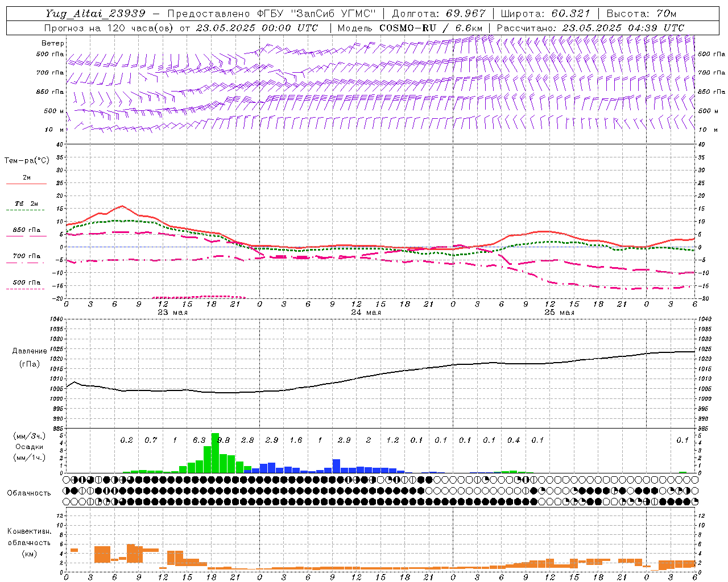
Task: Click the 6.3 precipitation total
Action: pyautogui.click(x=199, y=440)
